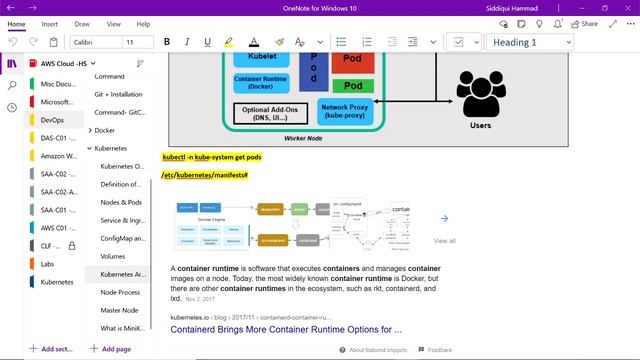Click the font size box showing 11
The width and height of the screenshot is (640, 360).
coord(138,42)
